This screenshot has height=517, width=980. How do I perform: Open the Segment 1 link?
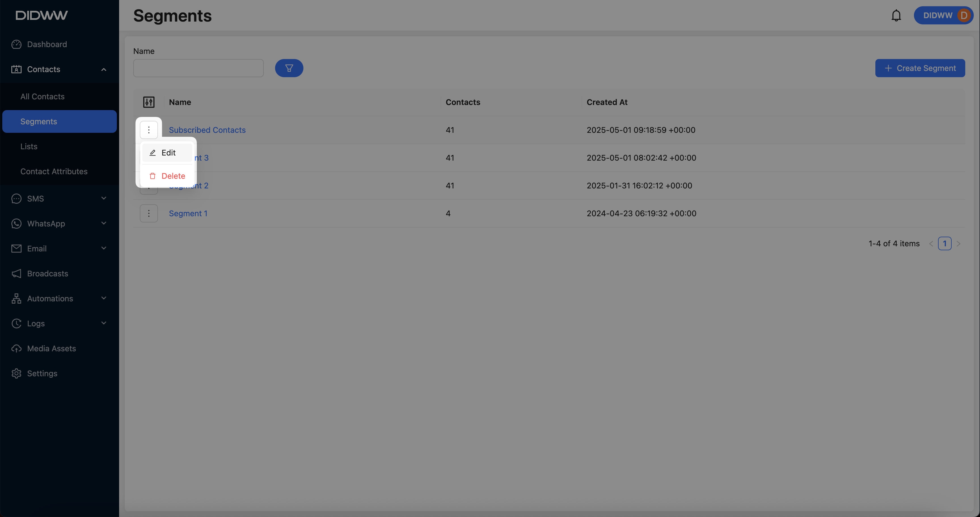tap(188, 213)
